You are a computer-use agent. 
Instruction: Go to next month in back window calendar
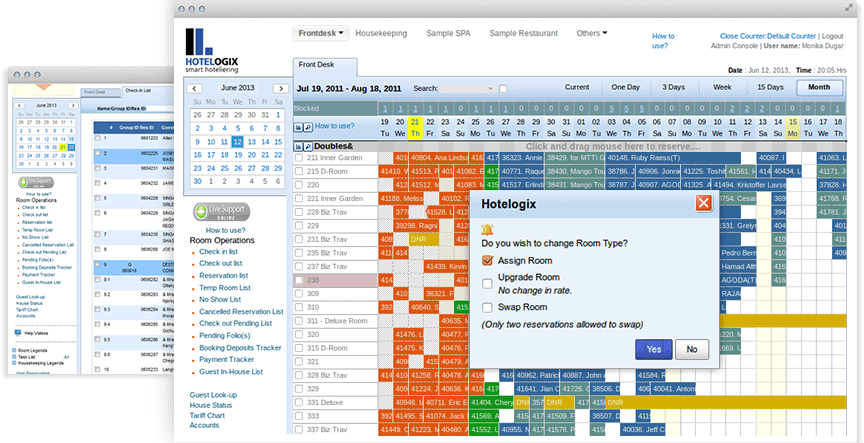click(x=72, y=105)
